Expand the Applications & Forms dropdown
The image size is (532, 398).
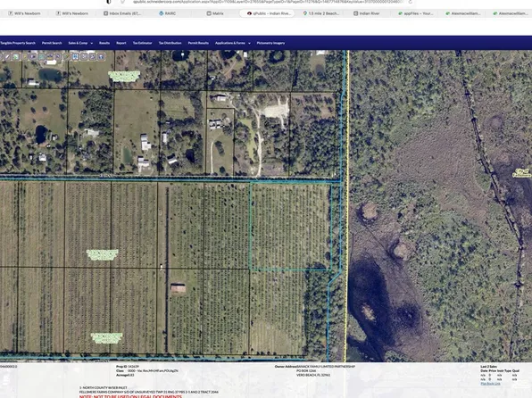click(233, 43)
